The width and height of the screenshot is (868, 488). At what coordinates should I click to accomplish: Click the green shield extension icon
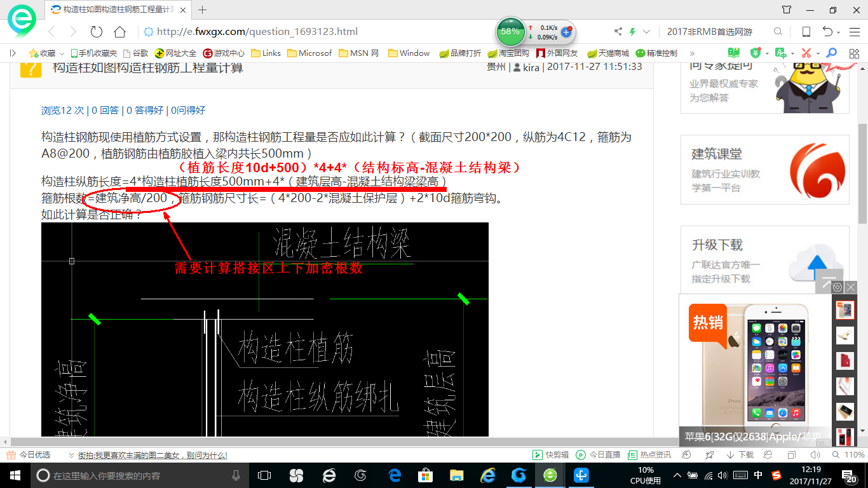coord(756,53)
